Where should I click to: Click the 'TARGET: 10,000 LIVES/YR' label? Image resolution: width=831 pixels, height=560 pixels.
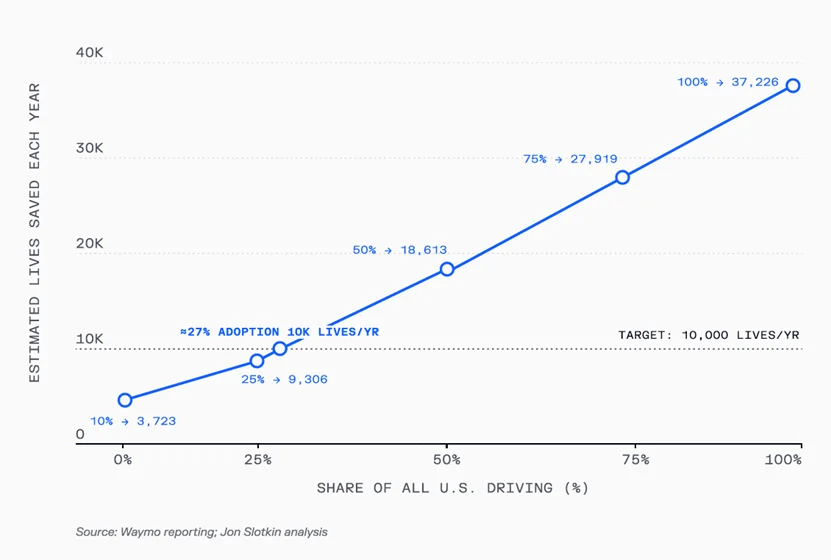tap(708, 336)
